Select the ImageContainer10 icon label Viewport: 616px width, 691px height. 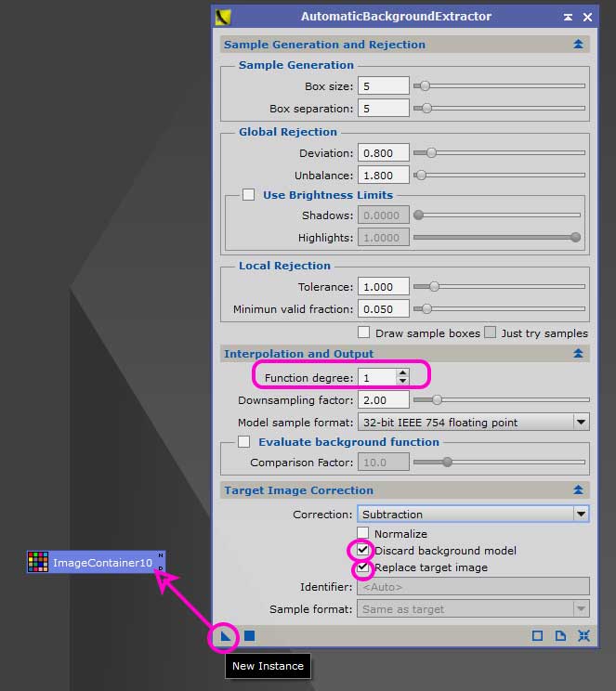tap(102, 563)
